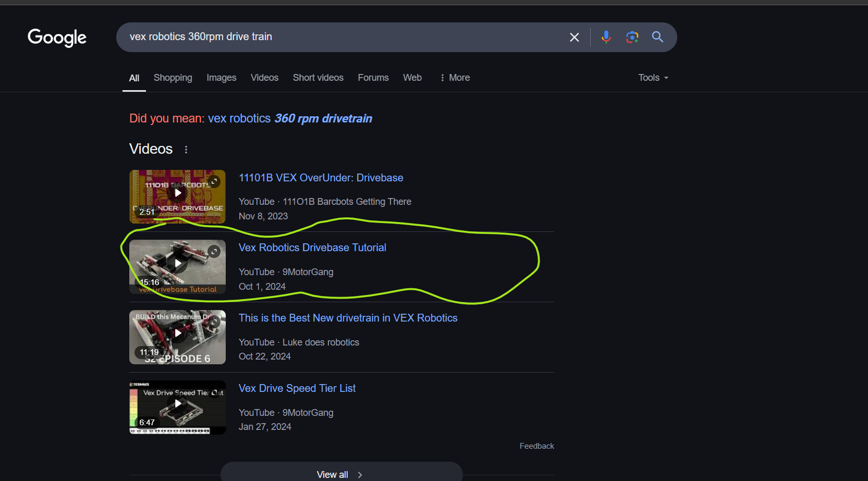Open Vex Robotics Drivebase Tutorial link

pyautogui.click(x=312, y=248)
